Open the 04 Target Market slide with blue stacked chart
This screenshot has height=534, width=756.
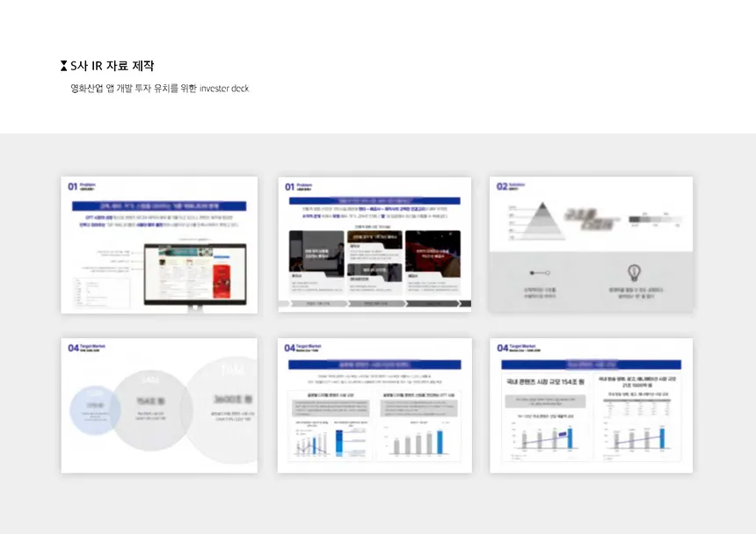[374, 406]
